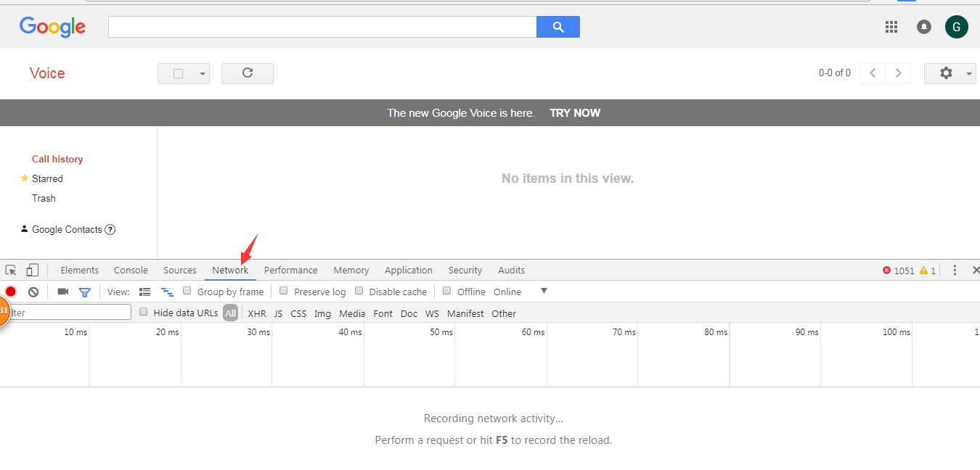
Task: Select the Network tab
Action: (230, 270)
